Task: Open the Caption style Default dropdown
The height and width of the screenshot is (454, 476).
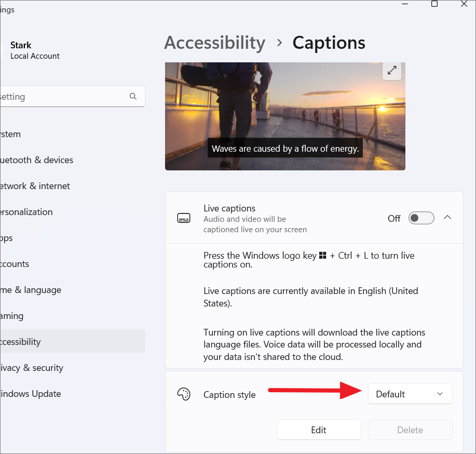Action: coord(410,394)
